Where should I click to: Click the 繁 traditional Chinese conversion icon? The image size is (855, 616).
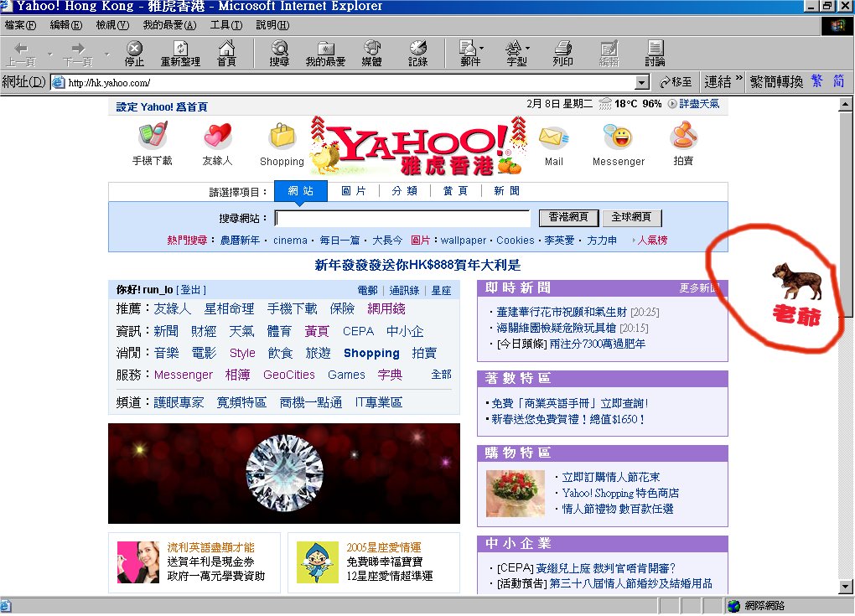click(x=816, y=81)
